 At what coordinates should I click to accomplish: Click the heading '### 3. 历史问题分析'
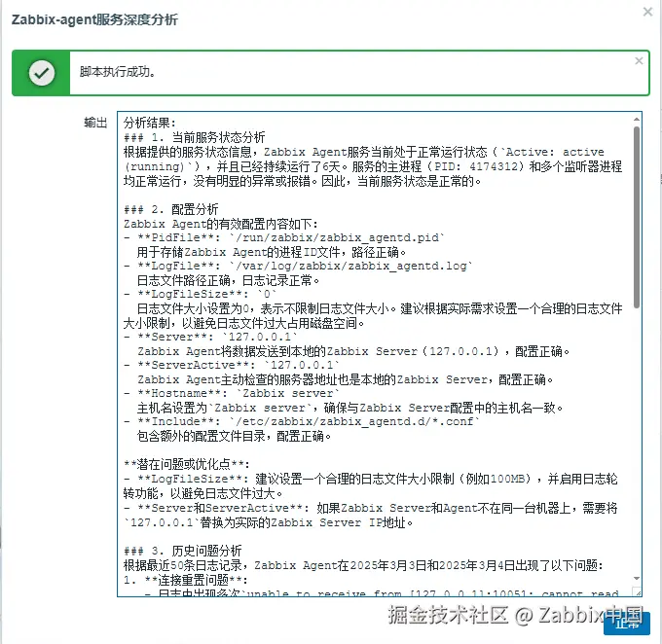182,551
